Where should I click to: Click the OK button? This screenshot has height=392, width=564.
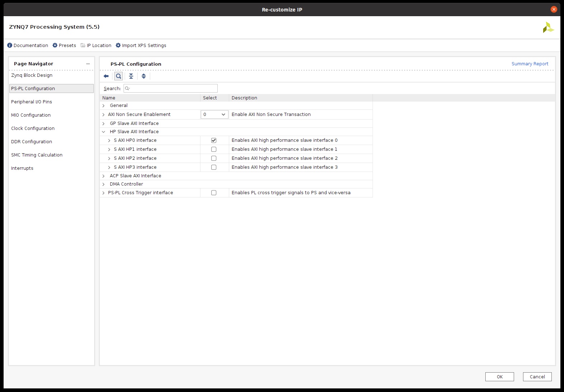click(x=500, y=377)
